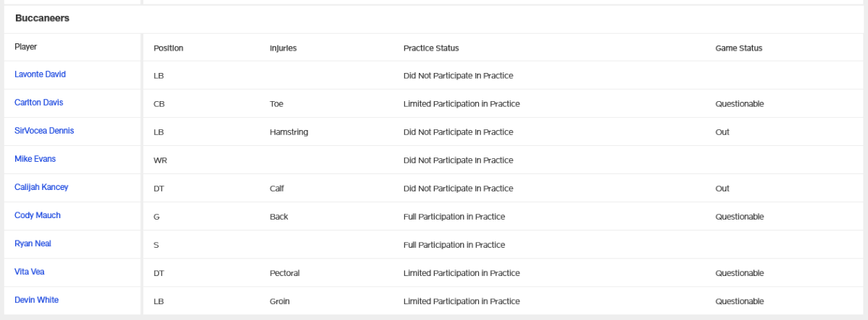
Task: Click the Cody Mauch player link
Action: 38,215
